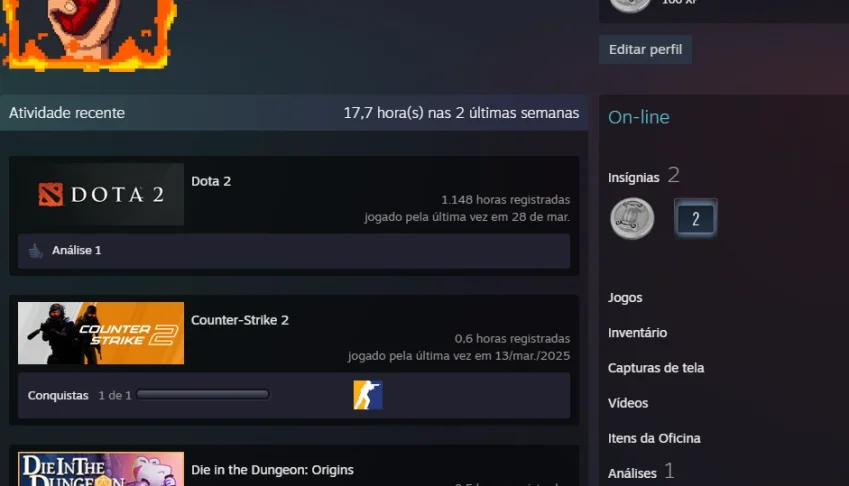
Task: Click the thumbs-up review icon
Action: pos(36,251)
